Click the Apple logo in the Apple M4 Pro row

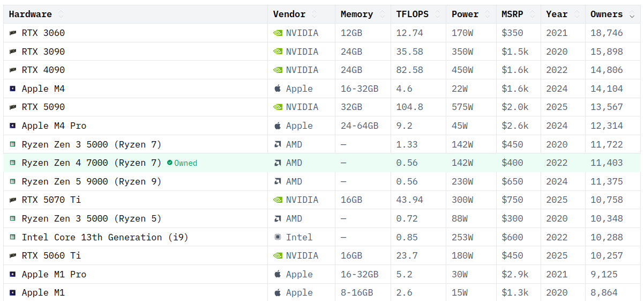pos(278,126)
